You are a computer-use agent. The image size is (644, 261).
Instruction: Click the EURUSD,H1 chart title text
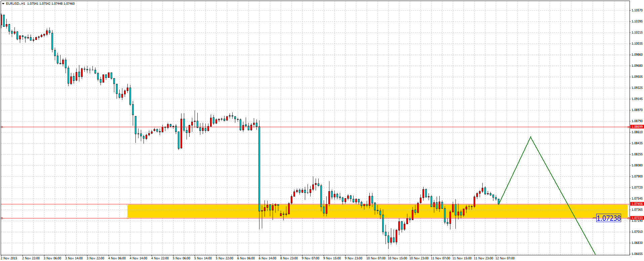tap(15, 4)
